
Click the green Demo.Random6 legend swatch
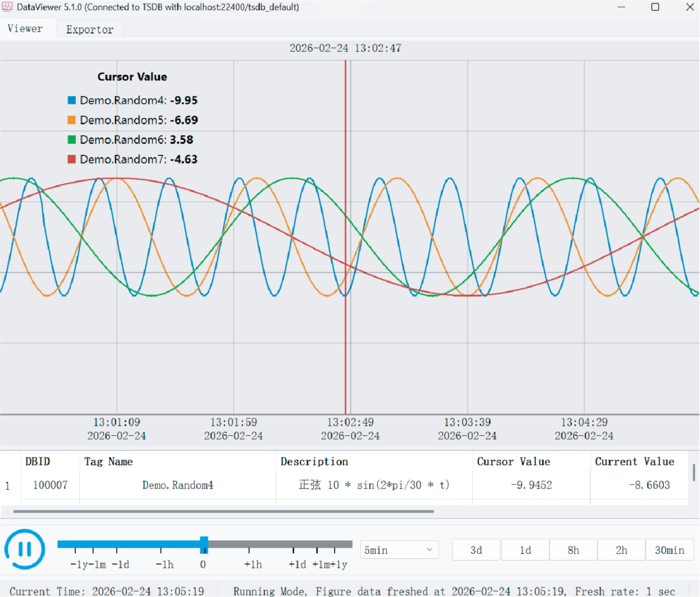click(71, 139)
